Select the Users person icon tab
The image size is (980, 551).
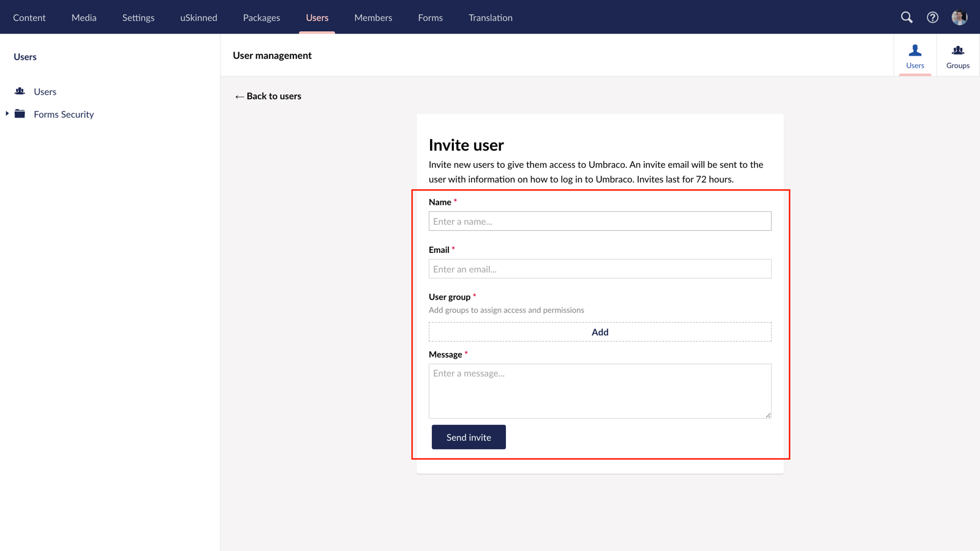click(914, 50)
